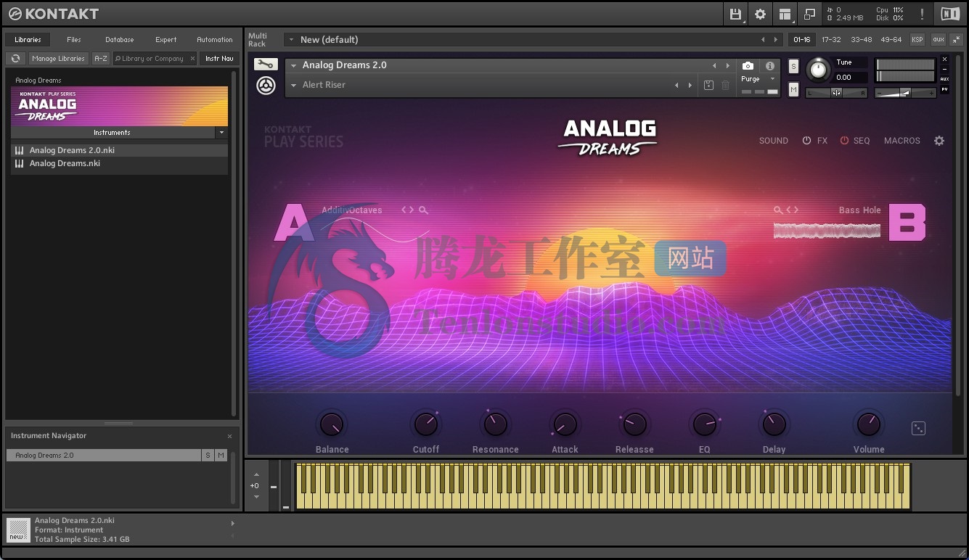This screenshot has width=969, height=560.
Task: Toggle the KSP multi script editor
Action: point(917,39)
